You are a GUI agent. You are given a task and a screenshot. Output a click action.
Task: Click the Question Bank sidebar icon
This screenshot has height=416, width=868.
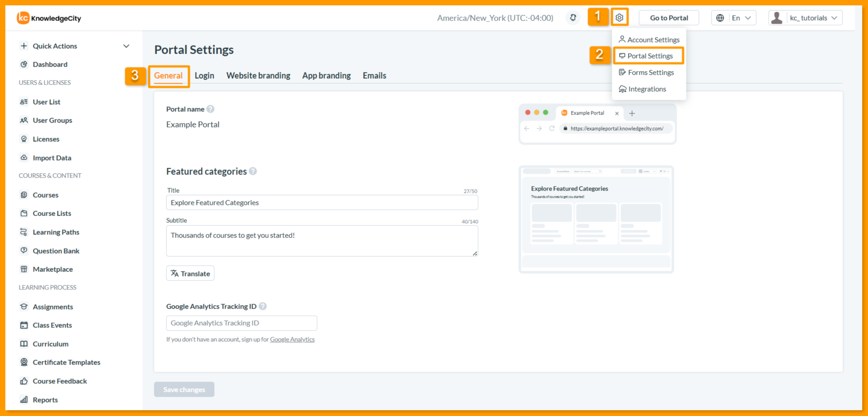point(24,250)
